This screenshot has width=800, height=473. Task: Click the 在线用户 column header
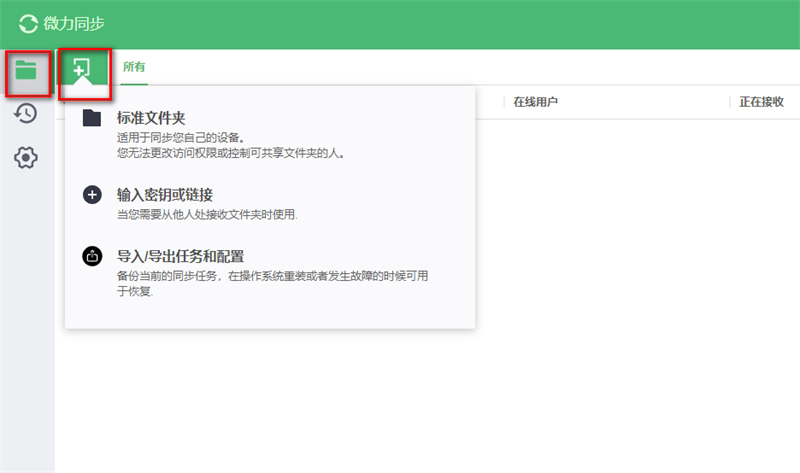pyautogui.click(x=535, y=102)
